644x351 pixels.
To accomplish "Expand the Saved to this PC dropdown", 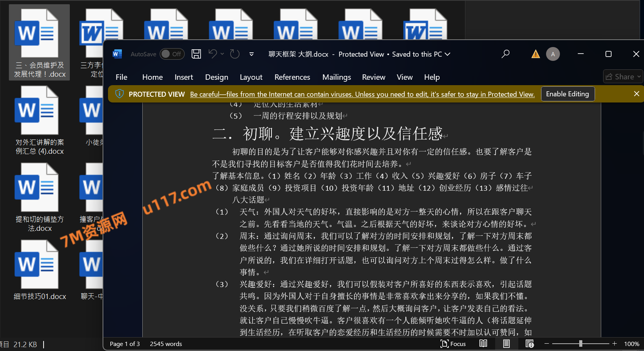I will tap(448, 54).
